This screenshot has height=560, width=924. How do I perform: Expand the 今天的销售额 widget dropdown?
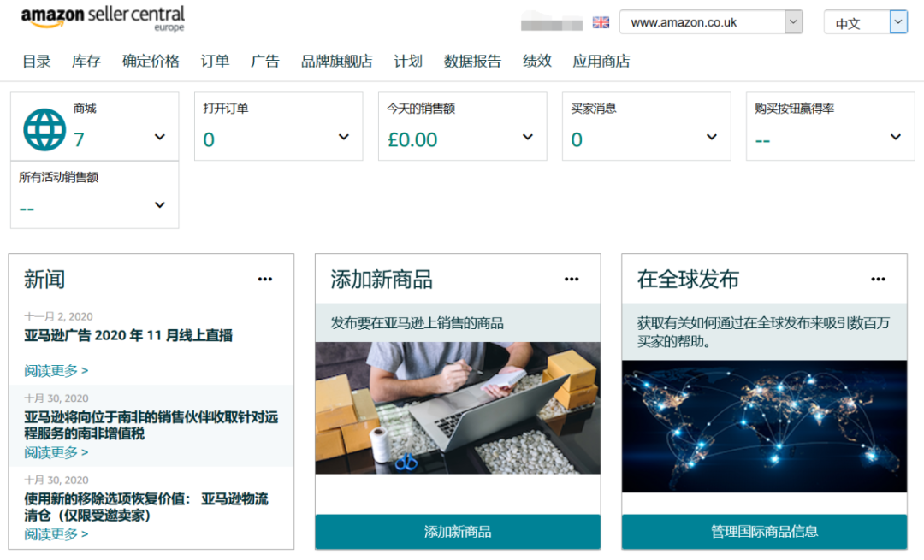point(527,137)
